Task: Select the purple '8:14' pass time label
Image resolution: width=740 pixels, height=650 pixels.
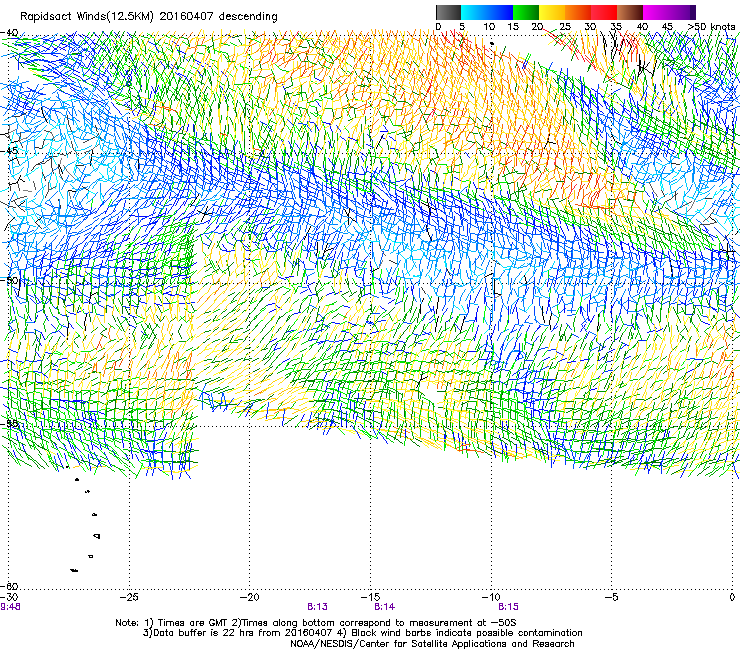Action: coord(385,607)
